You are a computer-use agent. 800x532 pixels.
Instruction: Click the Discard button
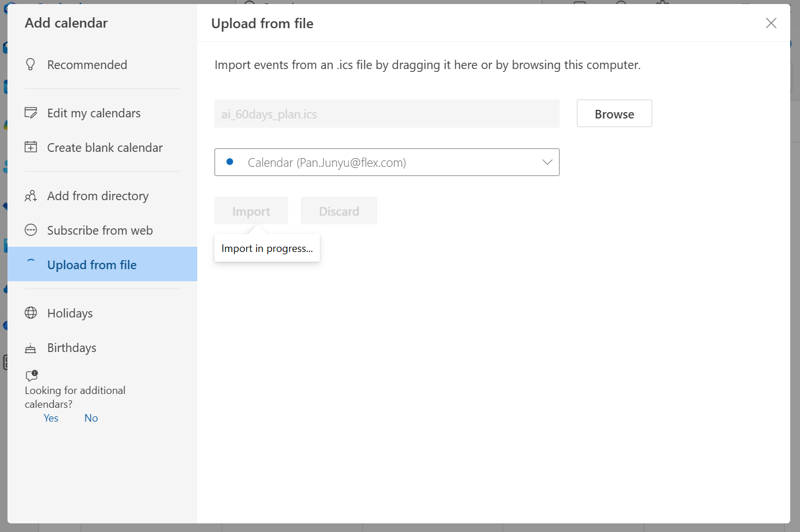click(x=339, y=211)
